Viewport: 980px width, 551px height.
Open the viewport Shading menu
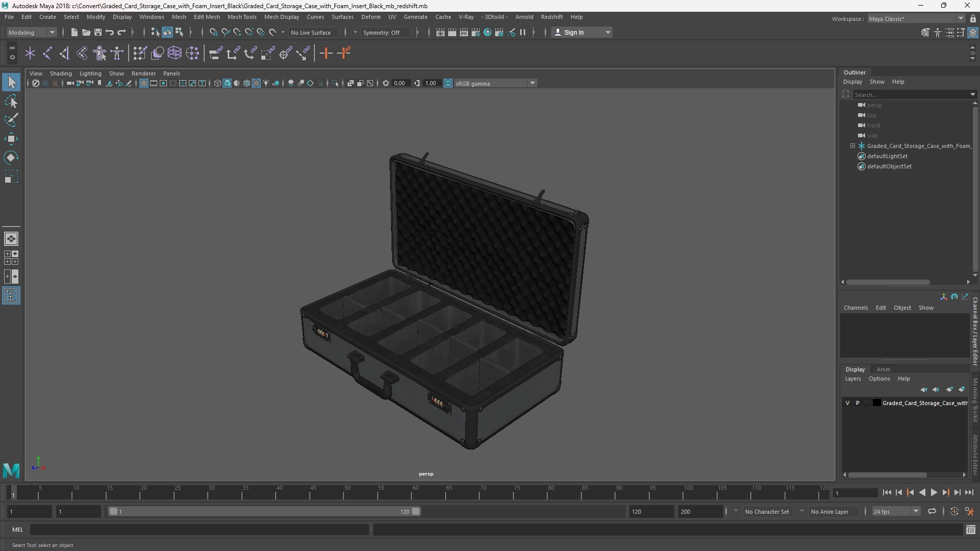[x=61, y=73]
